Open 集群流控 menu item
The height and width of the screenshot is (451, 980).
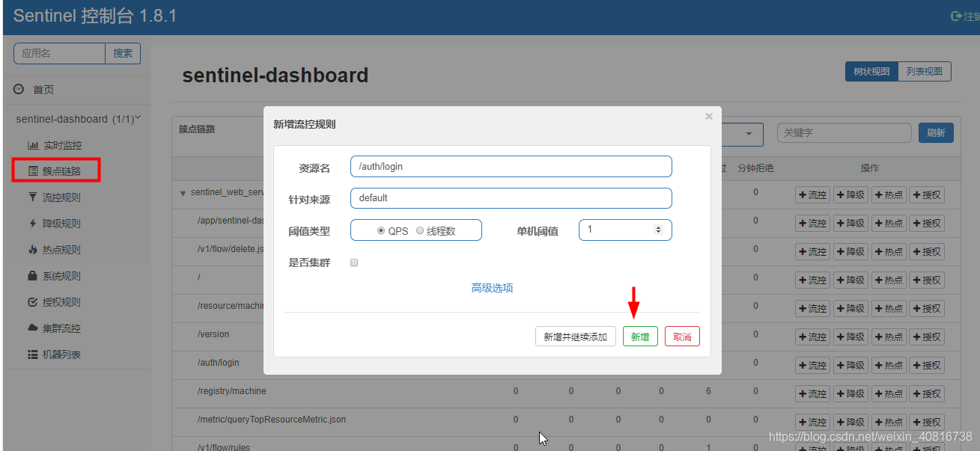(x=61, y=328)
